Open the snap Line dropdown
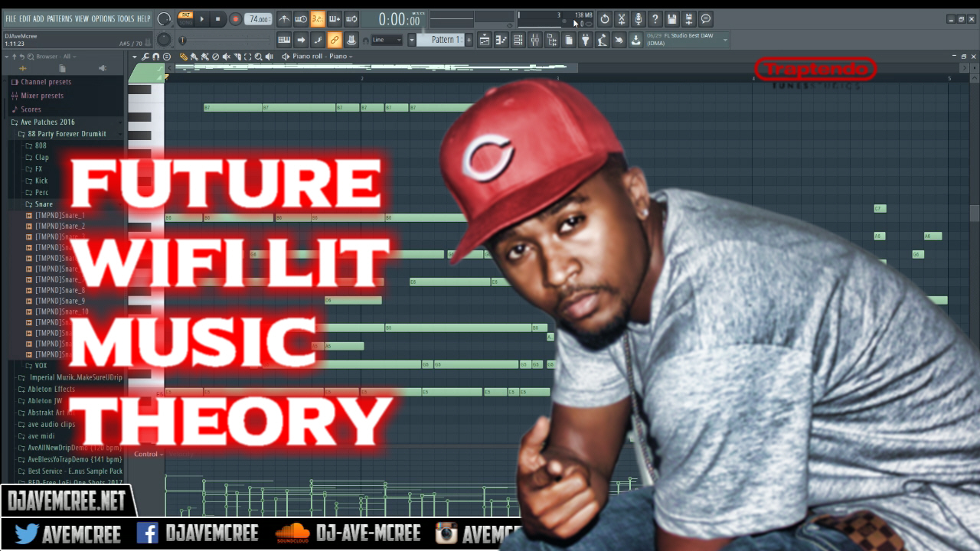 point(387,40)
